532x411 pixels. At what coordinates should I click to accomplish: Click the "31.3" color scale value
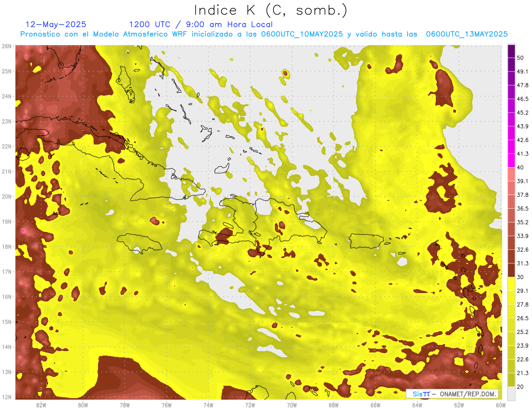522,263
